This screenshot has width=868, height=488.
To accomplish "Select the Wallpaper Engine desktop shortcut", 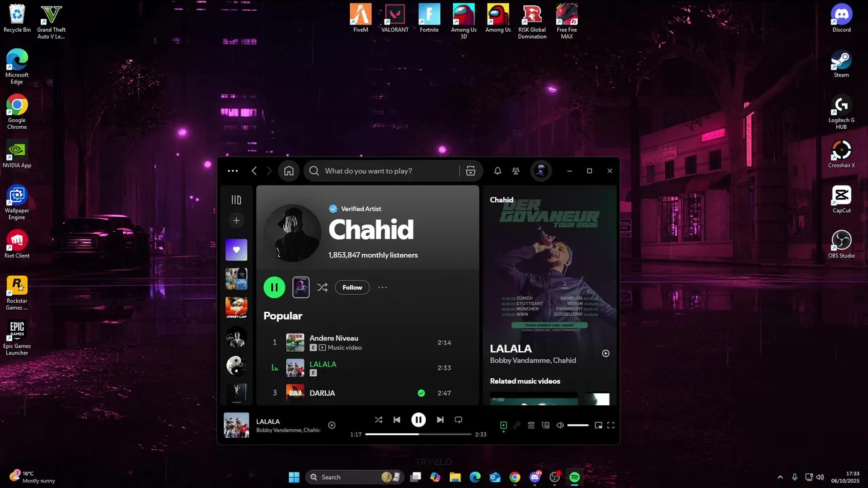I will click(x=17, y=203).
